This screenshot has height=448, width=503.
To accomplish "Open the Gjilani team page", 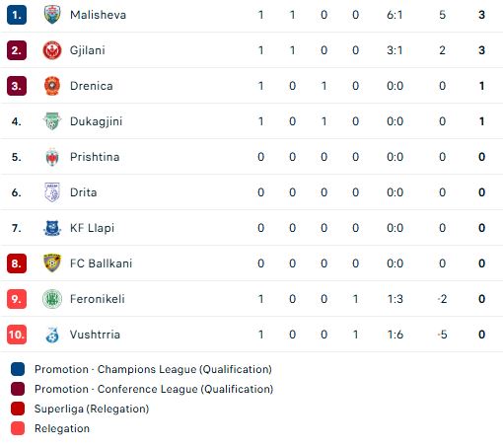I will pos(88,50).
